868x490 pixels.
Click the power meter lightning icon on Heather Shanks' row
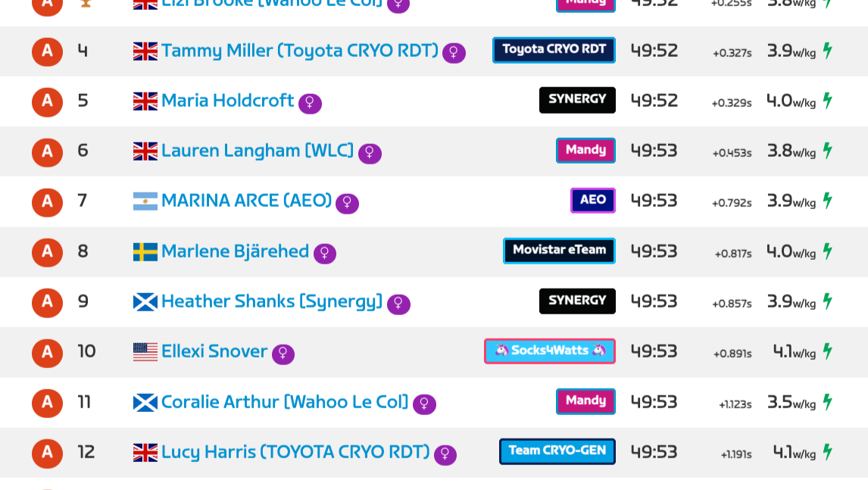(828, 301)
